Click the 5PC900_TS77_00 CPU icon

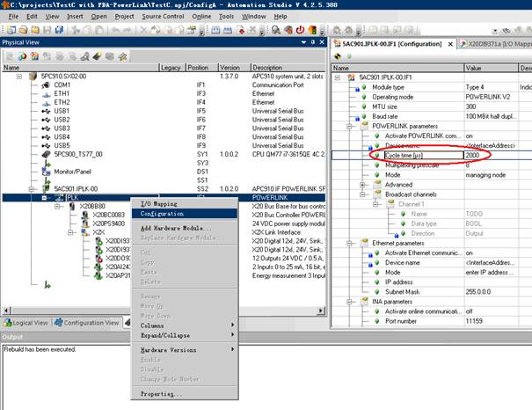tap(47, 154)
